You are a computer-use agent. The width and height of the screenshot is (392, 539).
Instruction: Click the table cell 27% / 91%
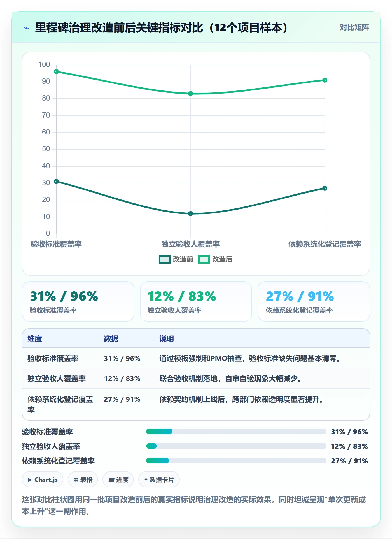coord(122,399)
